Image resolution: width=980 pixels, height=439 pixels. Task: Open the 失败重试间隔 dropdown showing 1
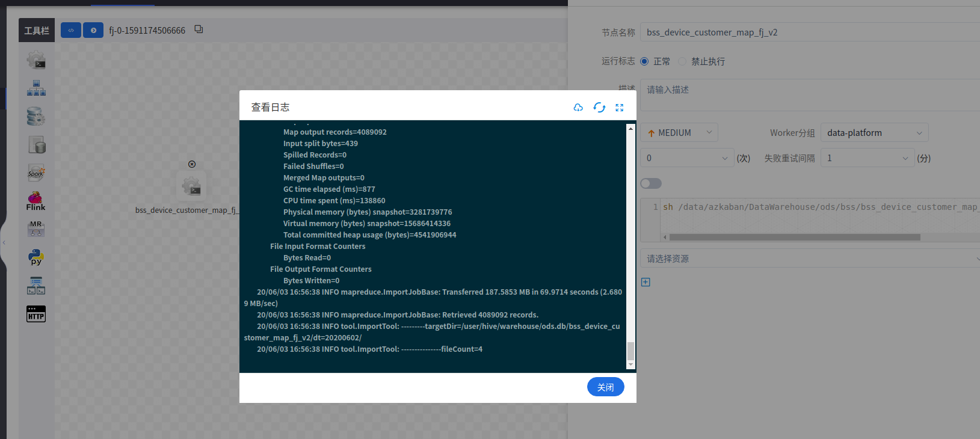point(868,158)
